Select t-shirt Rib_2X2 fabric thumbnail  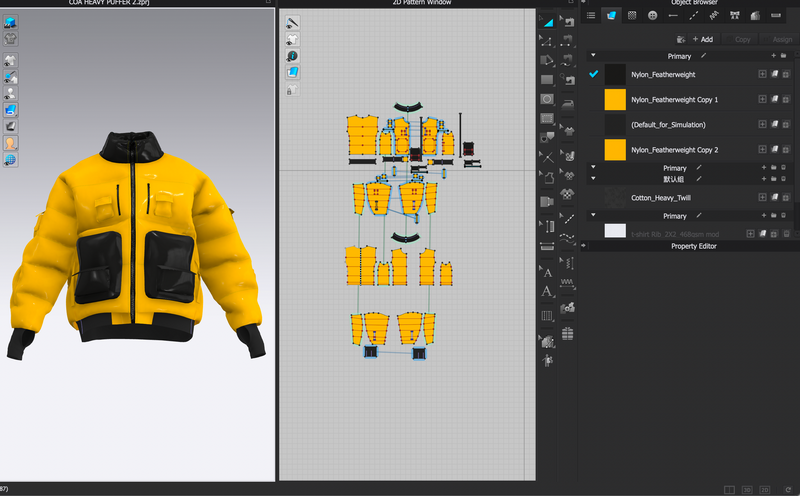coord(615,231)
